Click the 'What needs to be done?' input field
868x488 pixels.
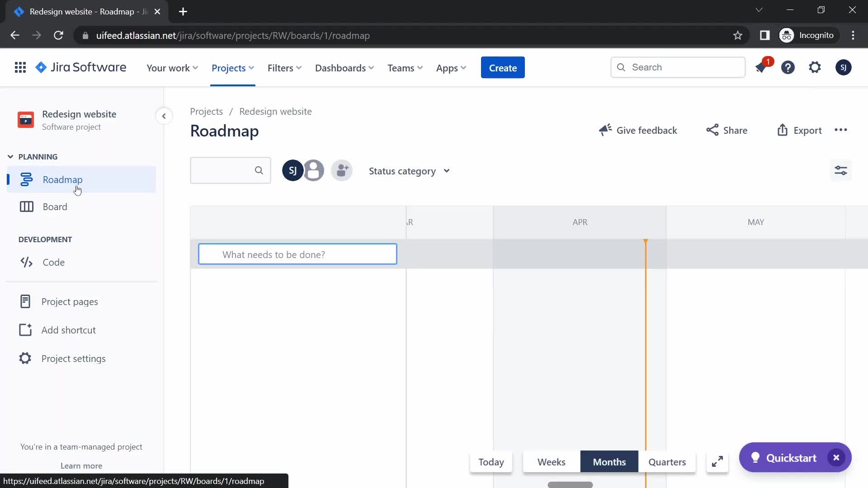coord(297,254)
